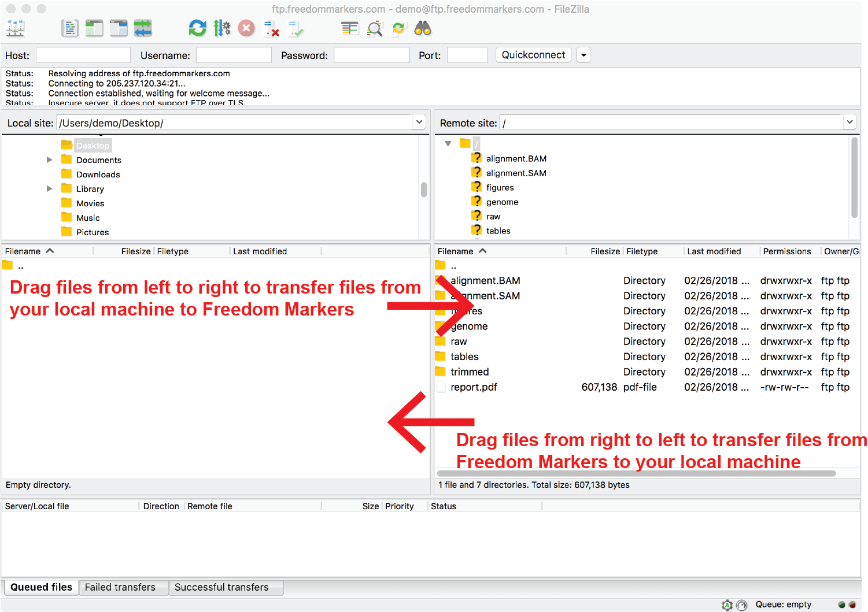Click the red activity LED indicator
The width and height of the screenshot is (868, 612).
tap(852, 605)
